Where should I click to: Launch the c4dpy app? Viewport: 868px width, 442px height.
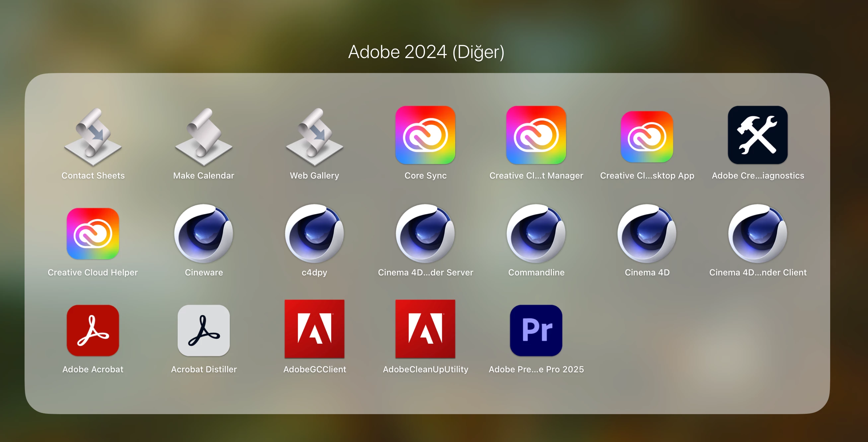click(x=314, y=234)
